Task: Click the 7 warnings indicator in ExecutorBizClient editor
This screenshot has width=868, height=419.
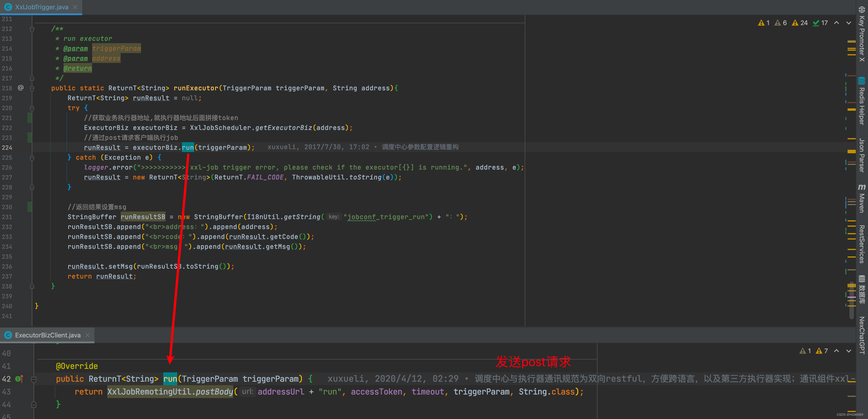Action: click(822, 351)
